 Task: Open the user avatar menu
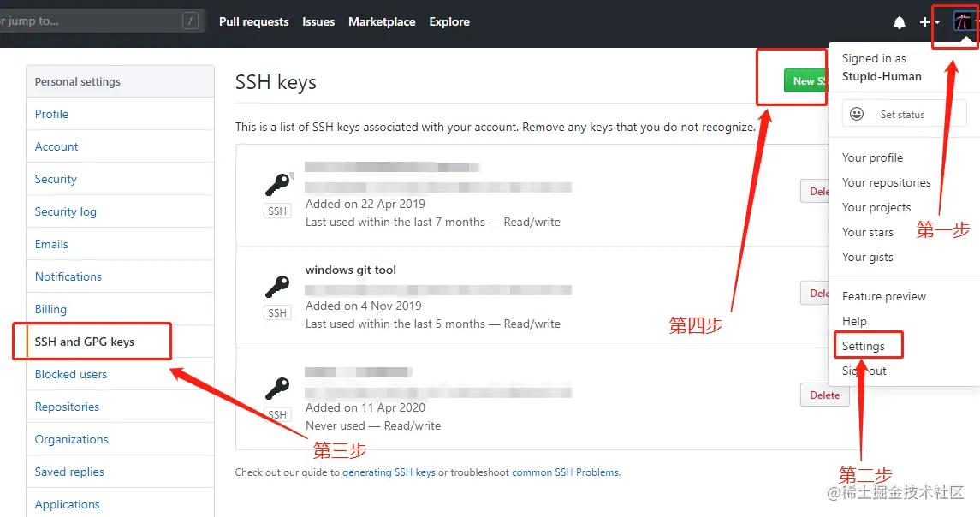point(963,22)
